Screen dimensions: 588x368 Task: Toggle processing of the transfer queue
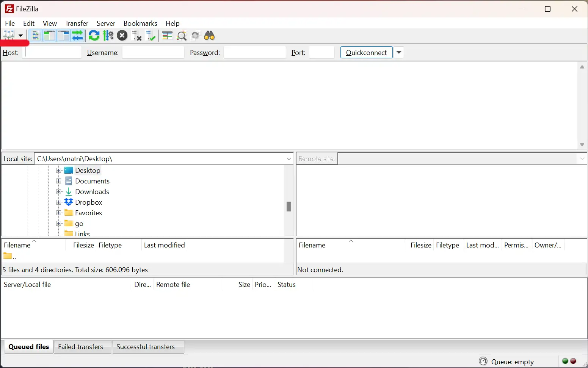point(108,35)
